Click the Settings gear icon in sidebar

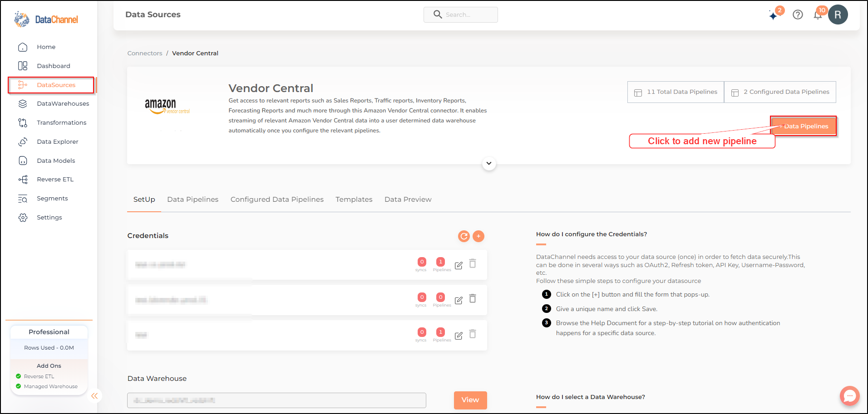coord(23,218)
